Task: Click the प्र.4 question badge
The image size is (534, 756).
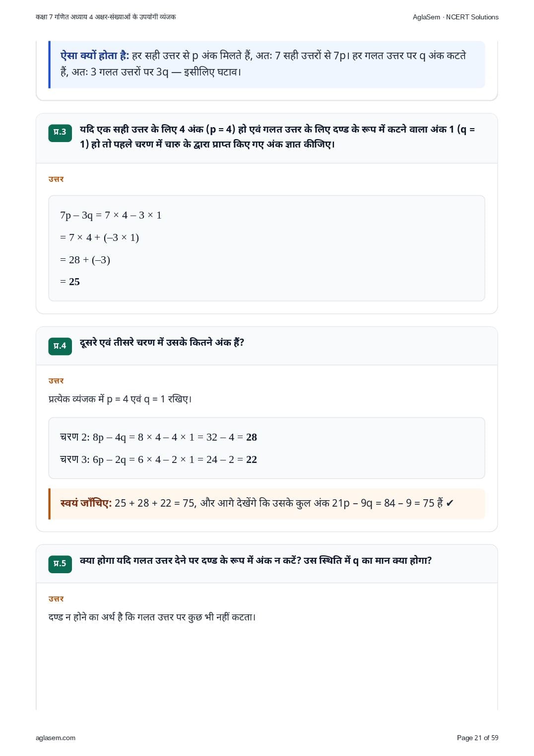Action: click(x=60, y=346)
